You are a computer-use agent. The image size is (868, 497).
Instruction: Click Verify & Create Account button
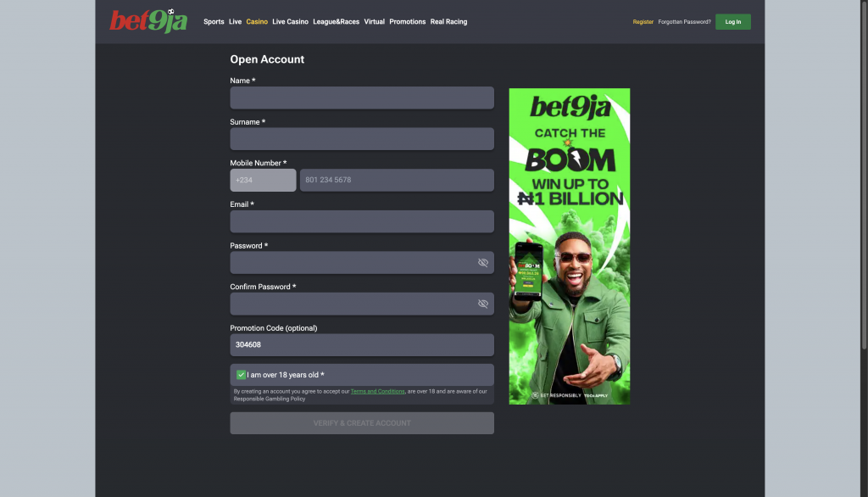362,422
